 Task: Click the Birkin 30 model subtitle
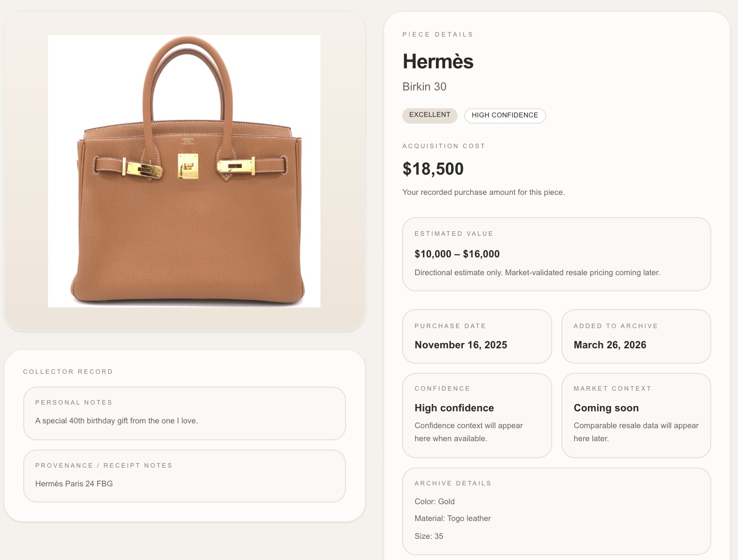424,87
